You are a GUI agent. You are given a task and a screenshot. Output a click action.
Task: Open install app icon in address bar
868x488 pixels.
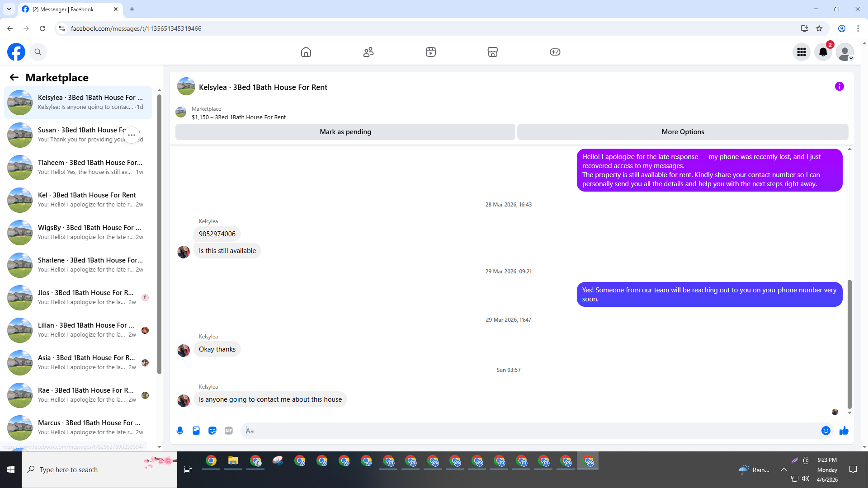tap(804, 28)
